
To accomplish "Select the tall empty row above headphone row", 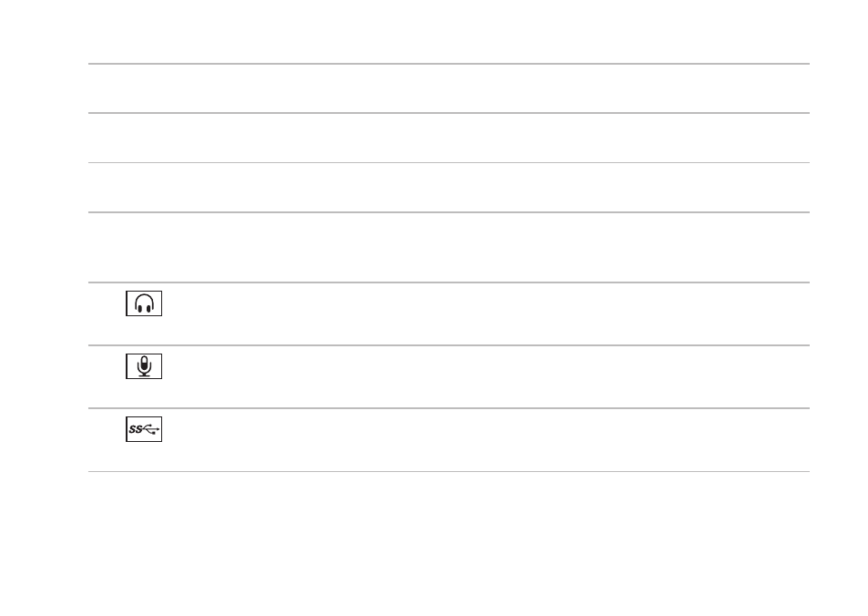I will (x=449, y=247).
